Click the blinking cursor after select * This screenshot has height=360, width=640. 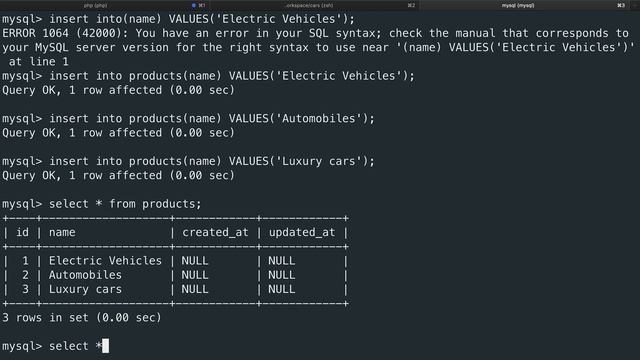[x=106, y=346]
